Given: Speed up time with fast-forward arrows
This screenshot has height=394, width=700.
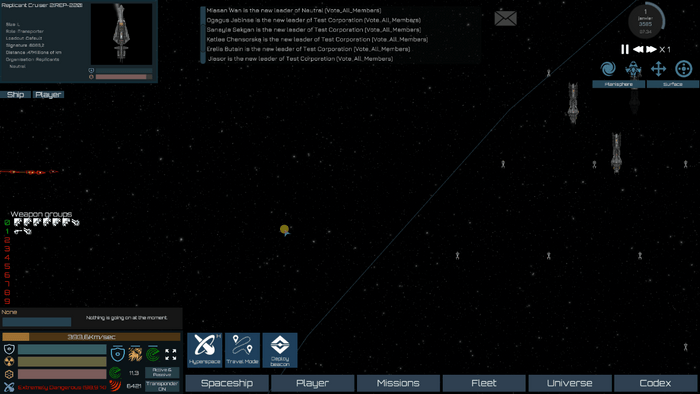Looking at the screenshot, I should click(x=651, y=49).
